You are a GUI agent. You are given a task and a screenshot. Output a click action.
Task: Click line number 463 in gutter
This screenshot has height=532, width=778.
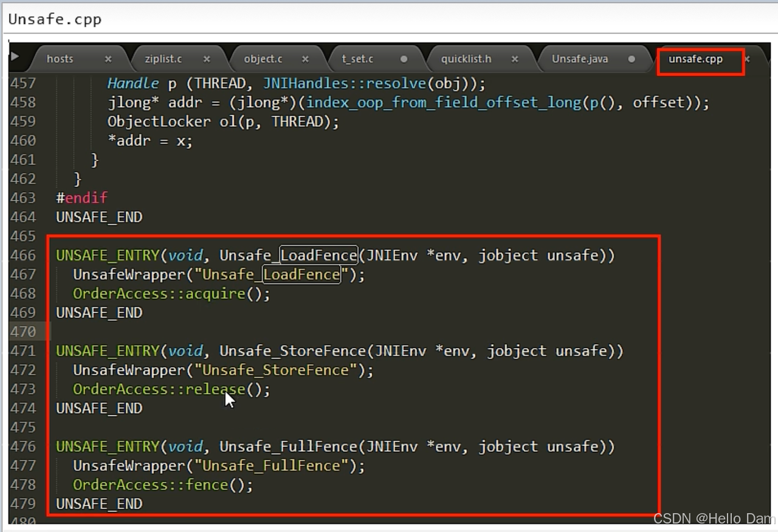point(23,198)
